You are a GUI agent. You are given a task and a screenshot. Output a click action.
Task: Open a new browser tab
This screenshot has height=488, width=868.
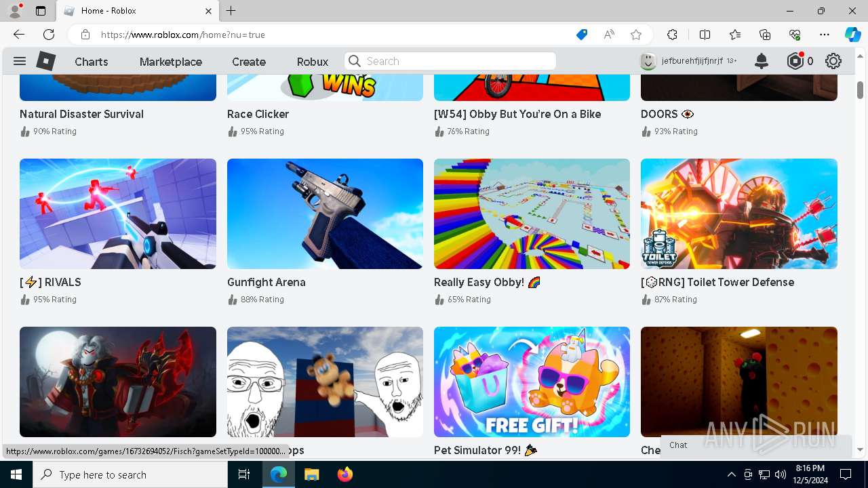coord(231,11)
